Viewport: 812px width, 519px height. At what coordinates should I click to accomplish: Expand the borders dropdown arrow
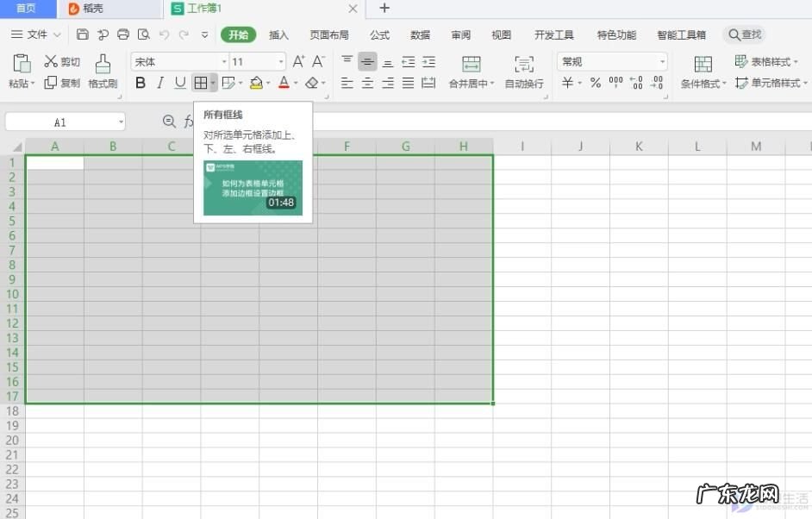click(212, 83)
